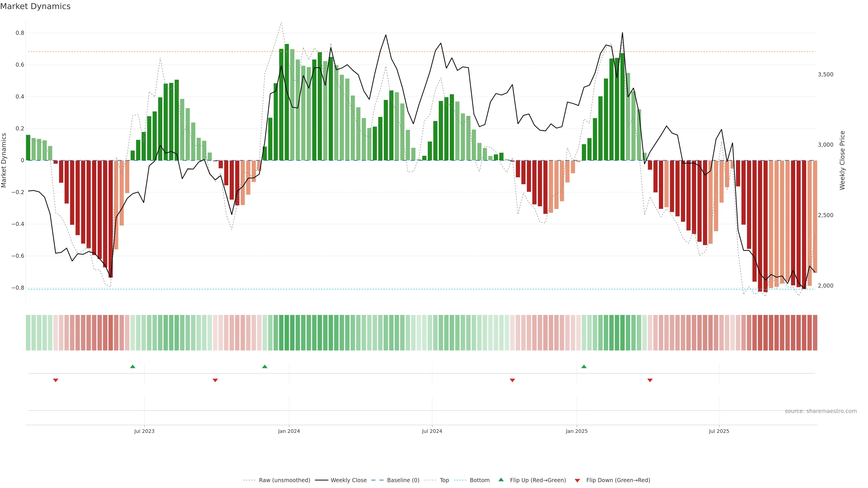The width and height of the screenshot is (868, 488).
Task: Toggle the Baseline (0) legend entry
Action: [403, 480]
